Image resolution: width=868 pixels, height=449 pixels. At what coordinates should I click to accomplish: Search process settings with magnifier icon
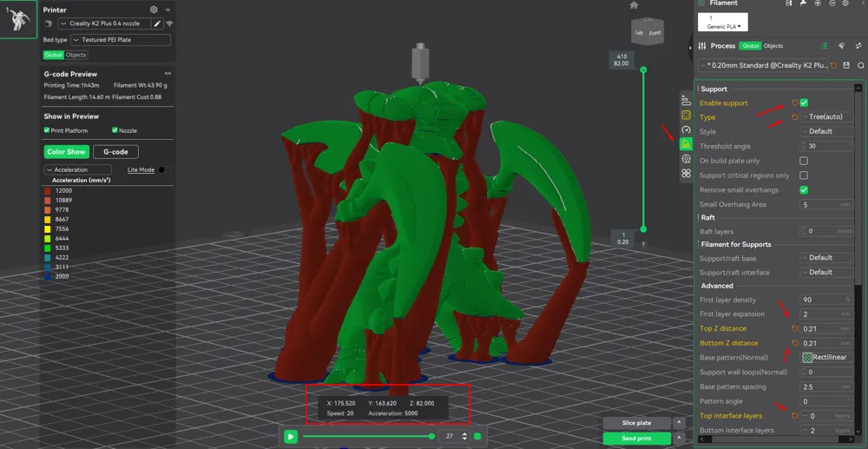pyautogui.click(x=861, y=65)
